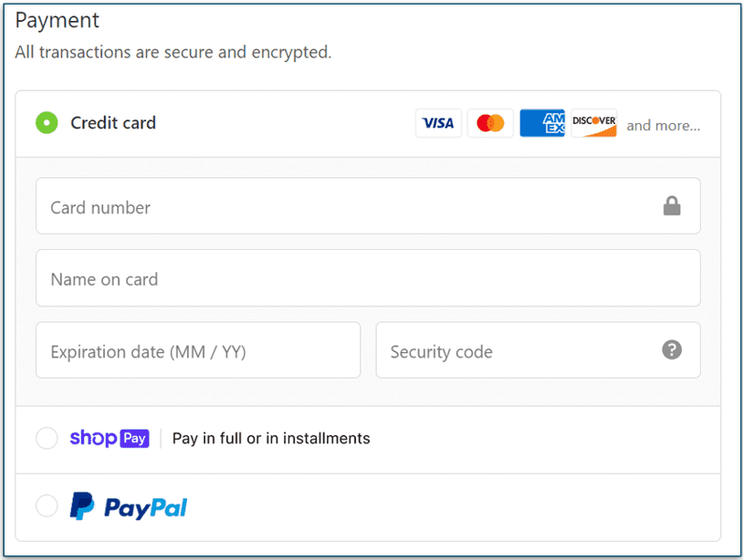Select the Shop Pay payment option
Viewport: 743px width, 560px height.
[47, 439]
